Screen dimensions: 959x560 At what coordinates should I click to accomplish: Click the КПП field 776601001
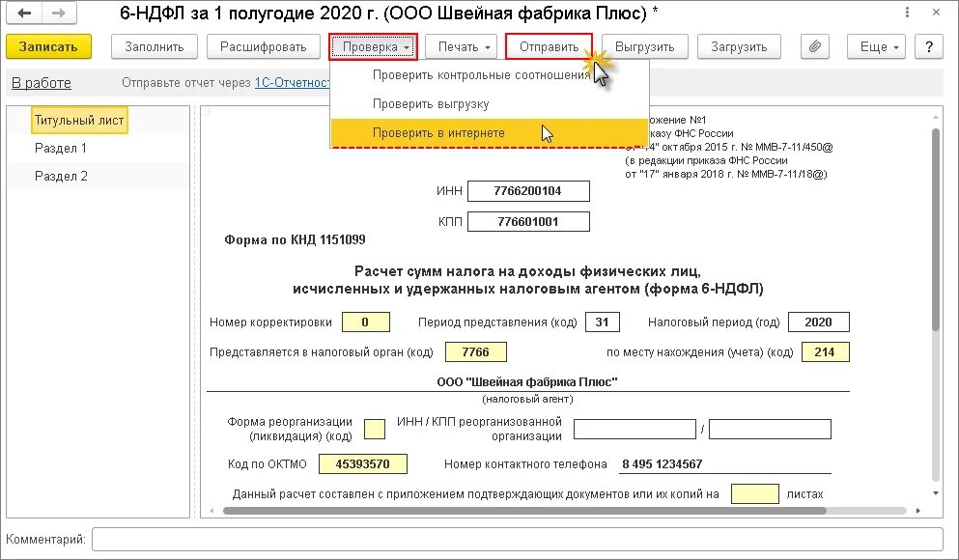(x=528, y=221)
